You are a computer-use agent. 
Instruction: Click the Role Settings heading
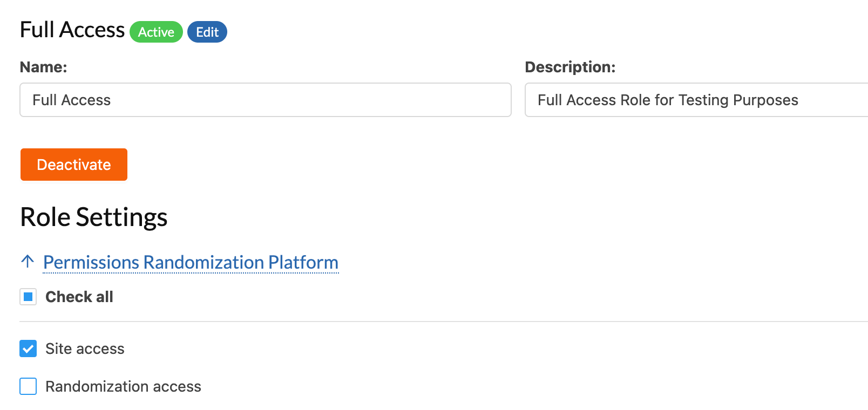tap(94, 217)
